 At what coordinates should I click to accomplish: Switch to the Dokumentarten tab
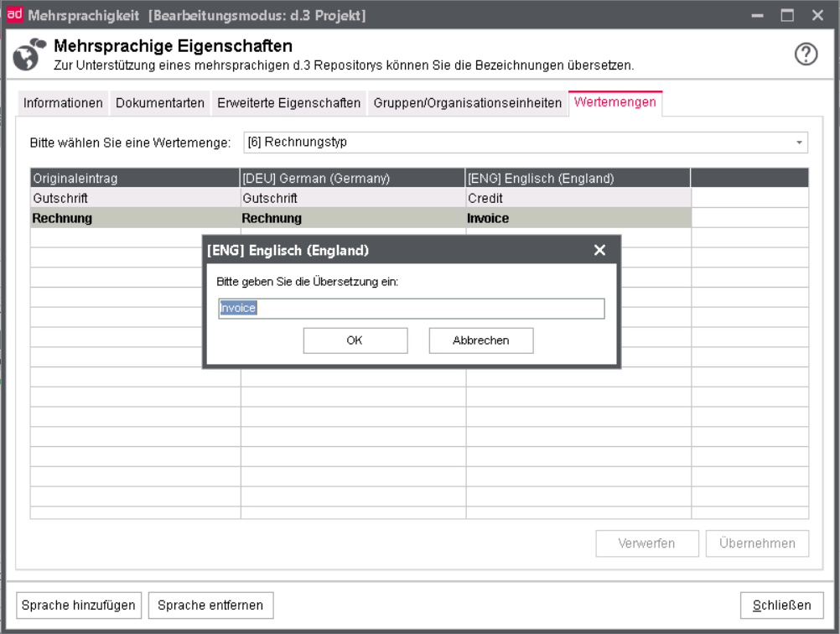click(x=159, y=103)
